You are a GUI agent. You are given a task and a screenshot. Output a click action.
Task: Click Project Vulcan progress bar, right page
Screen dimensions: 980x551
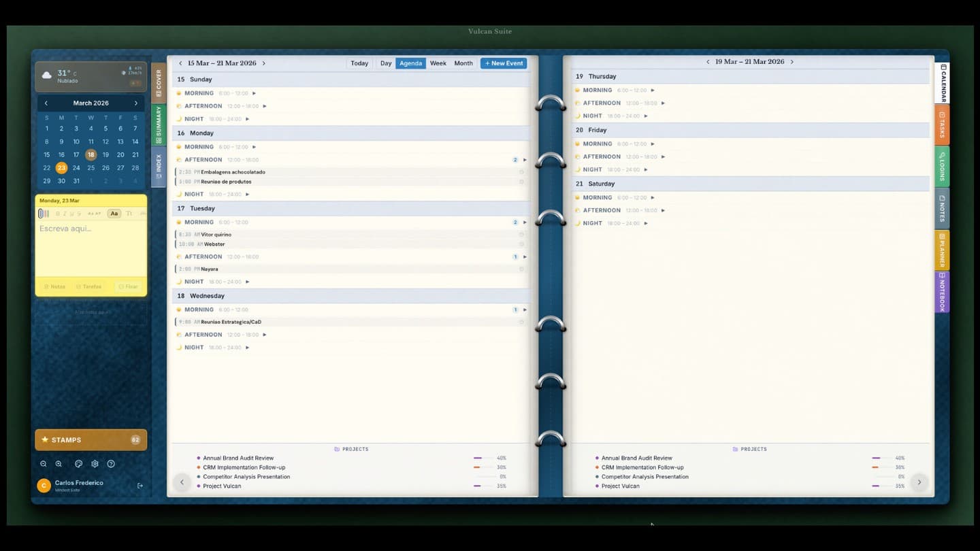(x=881, y=486)
